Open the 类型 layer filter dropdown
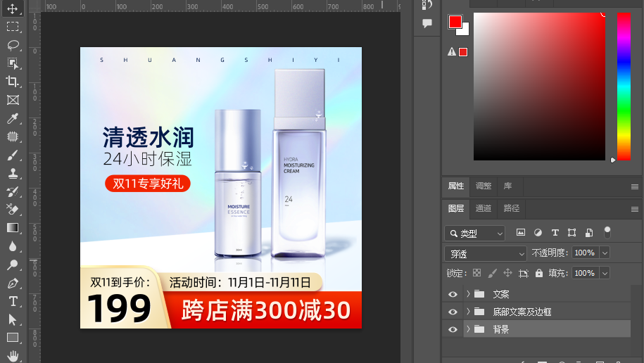This screenshot has width=644, height=363. 475,234
